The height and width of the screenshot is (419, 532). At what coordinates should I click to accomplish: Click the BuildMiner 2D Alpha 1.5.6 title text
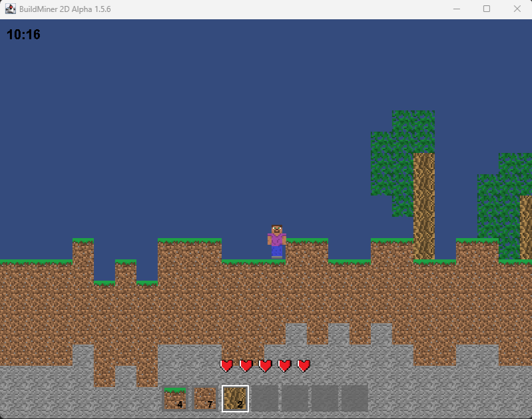tap(65, 9)
